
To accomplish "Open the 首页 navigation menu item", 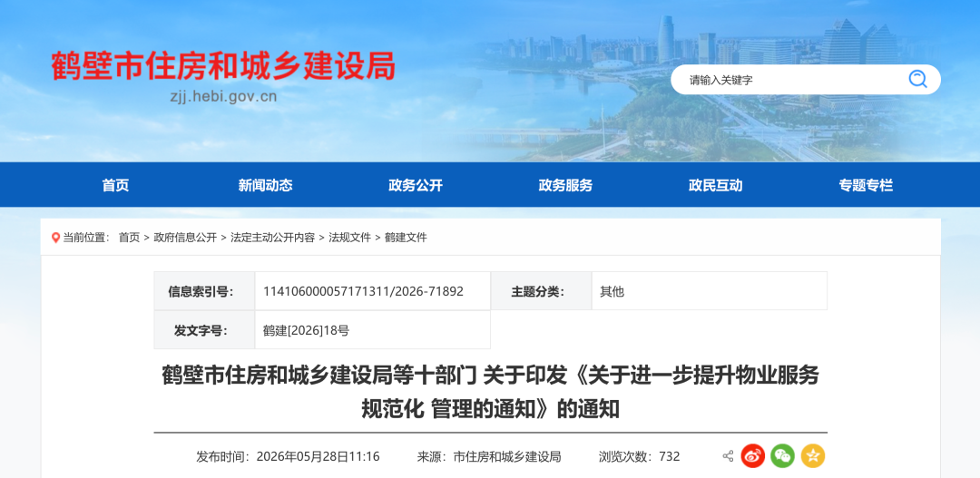I will coord(115,185).
